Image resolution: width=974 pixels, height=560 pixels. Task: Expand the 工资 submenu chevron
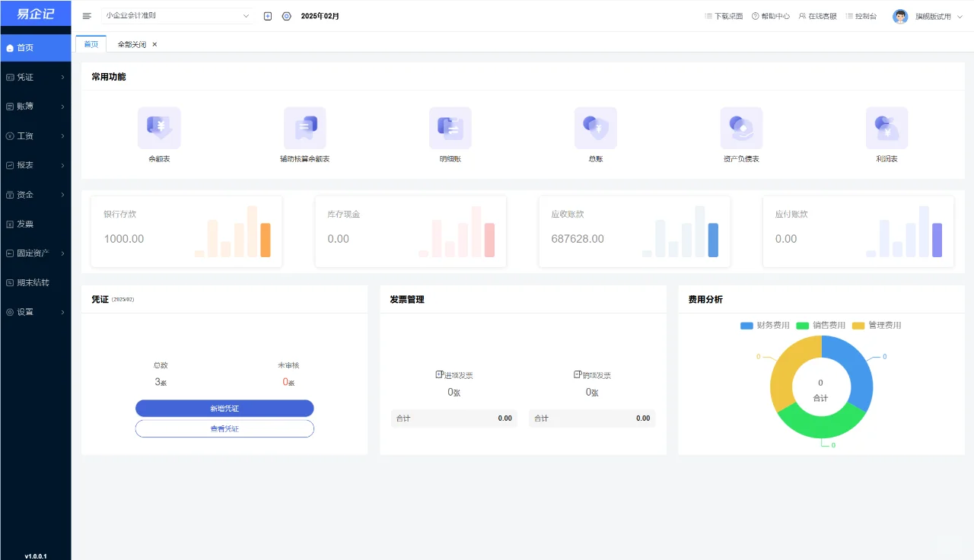coord(62,136)
